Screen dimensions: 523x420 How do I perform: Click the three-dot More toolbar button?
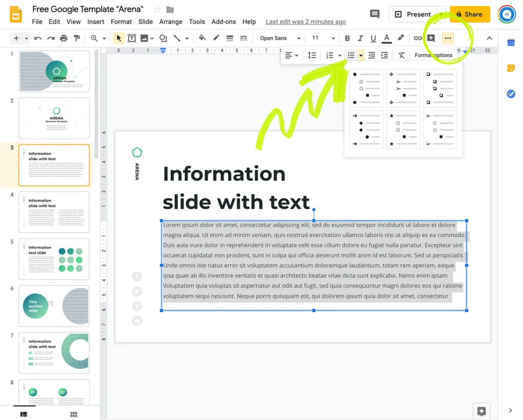pos(448,38)
